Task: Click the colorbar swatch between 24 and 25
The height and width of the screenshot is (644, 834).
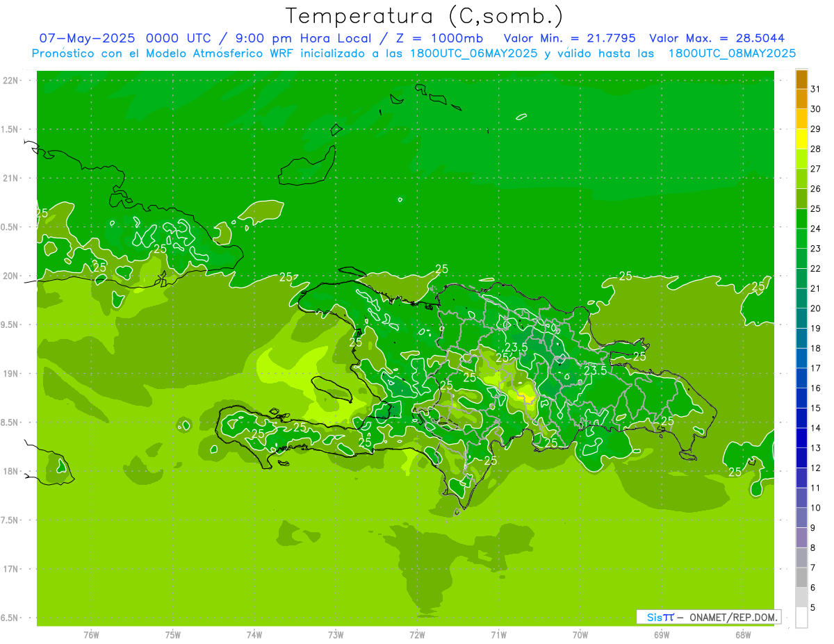Action: coord(801,219)
